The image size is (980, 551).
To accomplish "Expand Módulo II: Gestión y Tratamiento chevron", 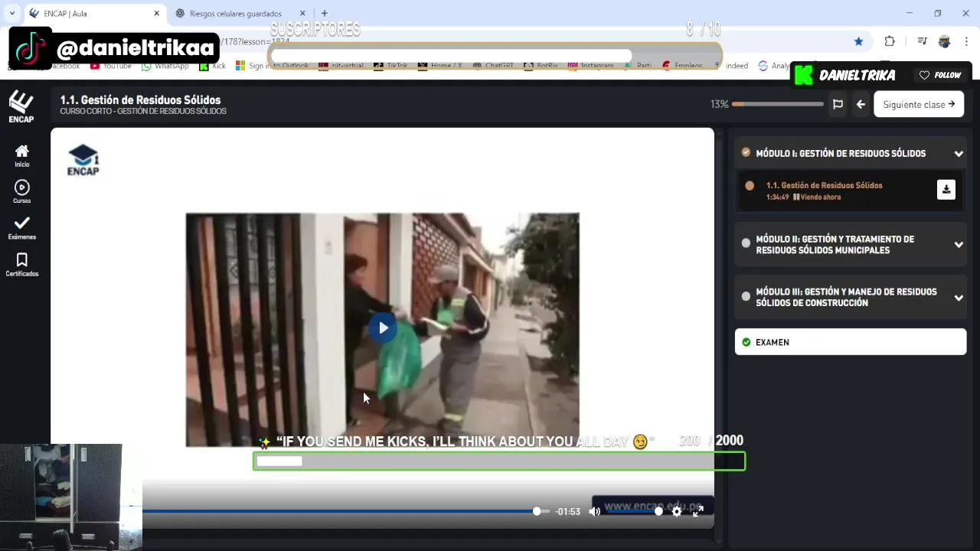I will pyautogui.click(x=959, y=245).
